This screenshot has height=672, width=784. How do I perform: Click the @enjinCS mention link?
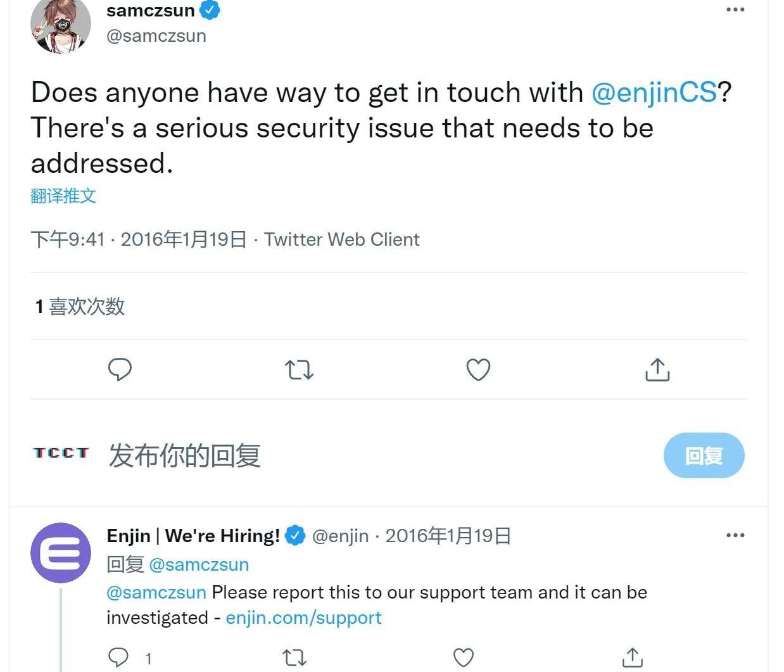pos(654,92)
